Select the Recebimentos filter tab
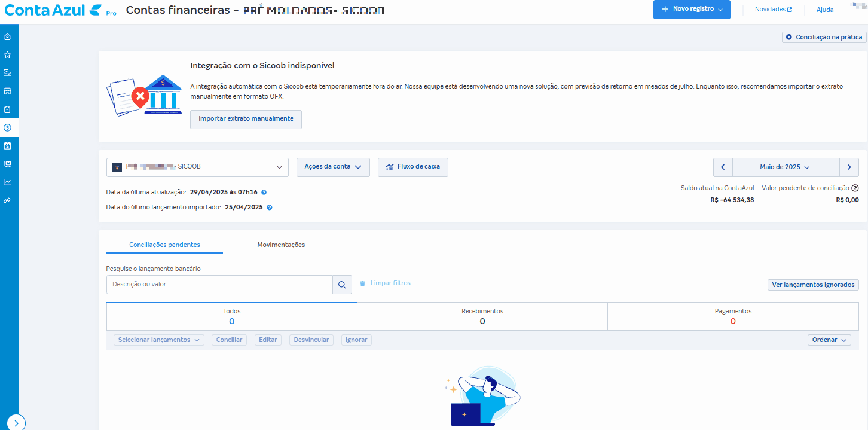 [482, 316]
